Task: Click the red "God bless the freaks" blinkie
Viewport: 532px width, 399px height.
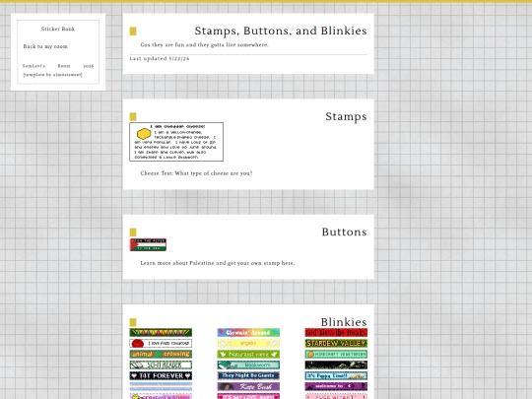Action: point(336,333)
